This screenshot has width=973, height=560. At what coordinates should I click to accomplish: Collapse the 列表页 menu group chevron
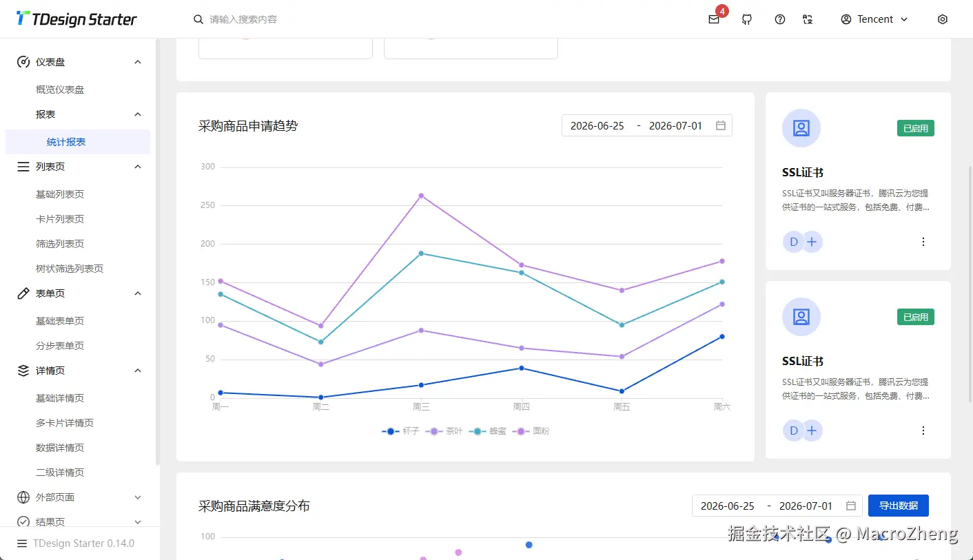pos(138,167)
